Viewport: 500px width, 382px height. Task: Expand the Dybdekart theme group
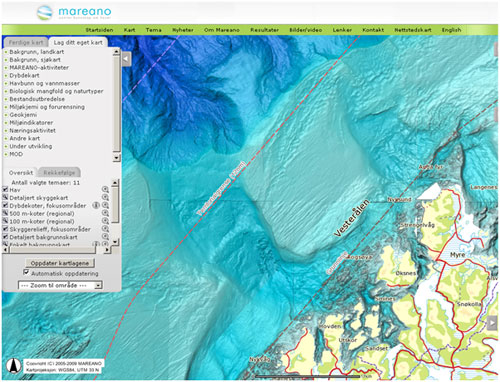pos(24,75)
